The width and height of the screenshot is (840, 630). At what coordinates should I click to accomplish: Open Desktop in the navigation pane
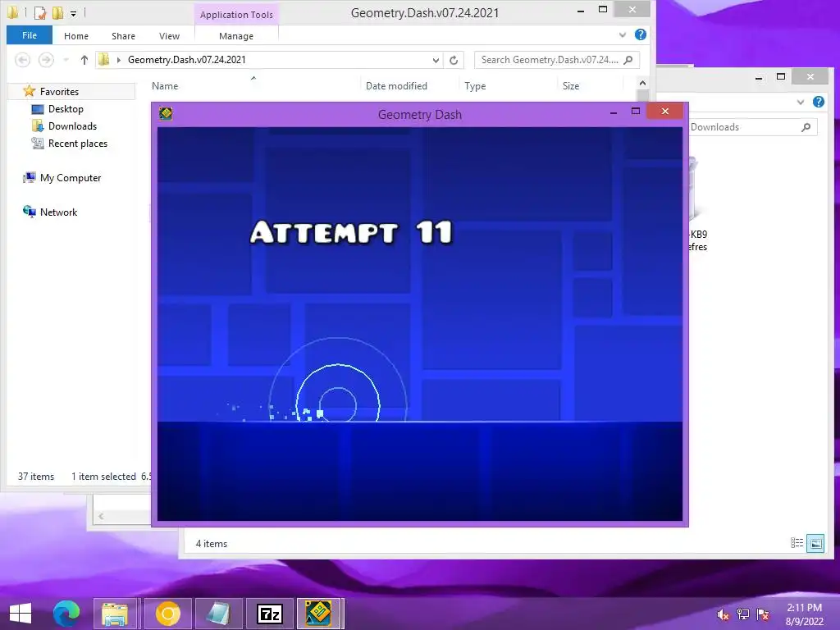66,109
